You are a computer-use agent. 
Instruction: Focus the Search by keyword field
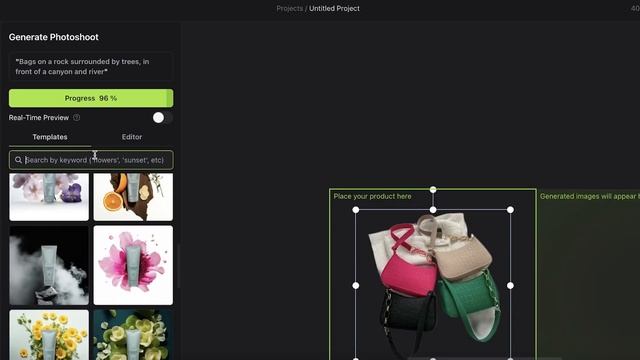[91, 160]
